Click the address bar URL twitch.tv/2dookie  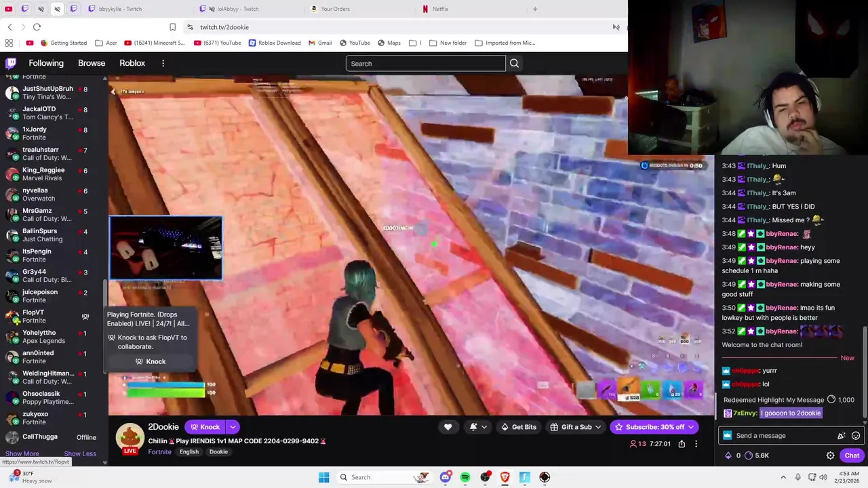(x=224, y=27)
